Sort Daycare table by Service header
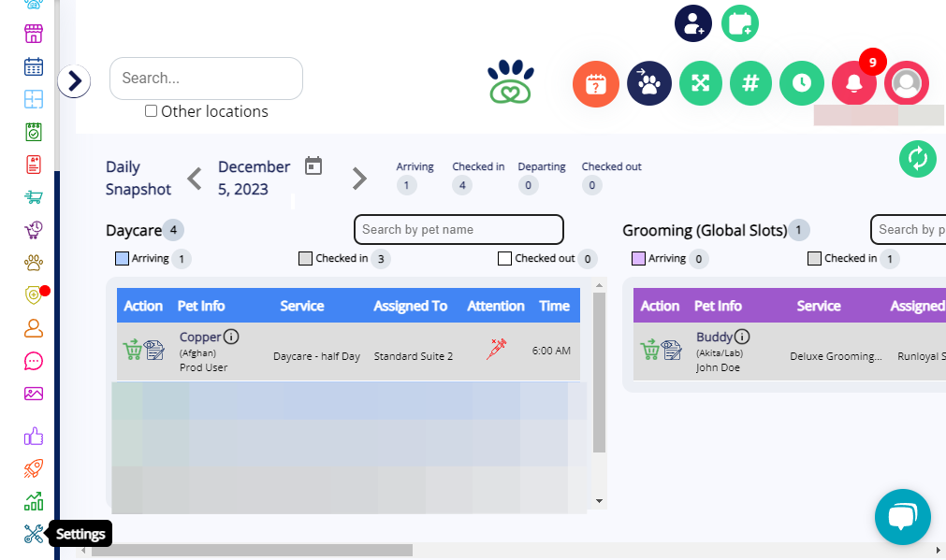This screenshot has width=946, height=560. pyautogui.click(x=301, y=306)
